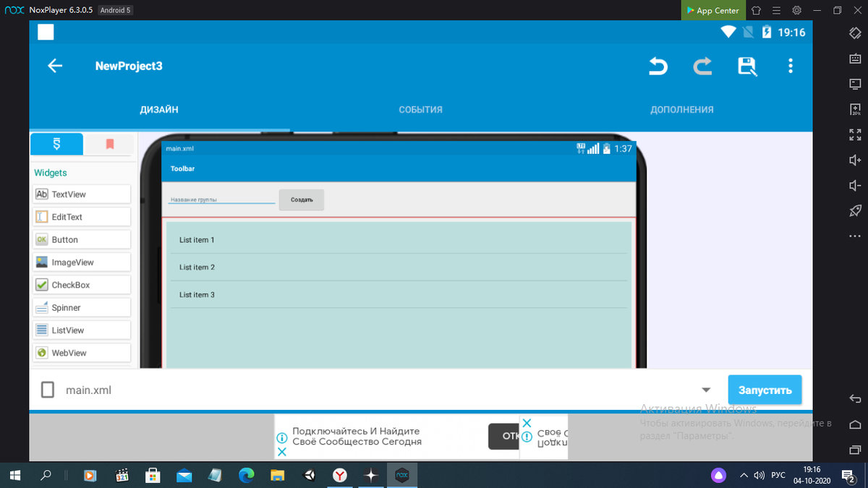The width and height of the screenshot is (868, 488).
Task: Click the РУС language indicator
Action: pyautogui.click(x=778, y=476)
